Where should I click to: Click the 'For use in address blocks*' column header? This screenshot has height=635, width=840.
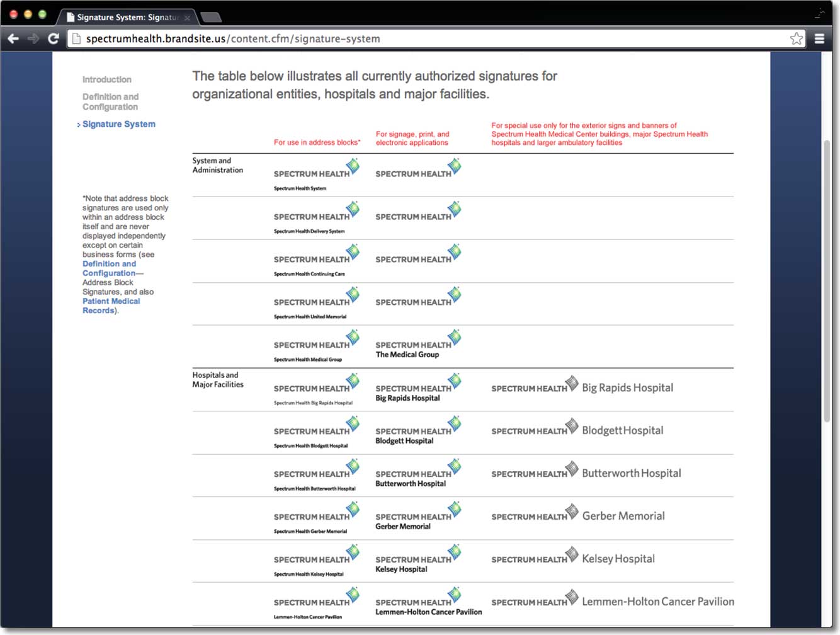[317, 142]
